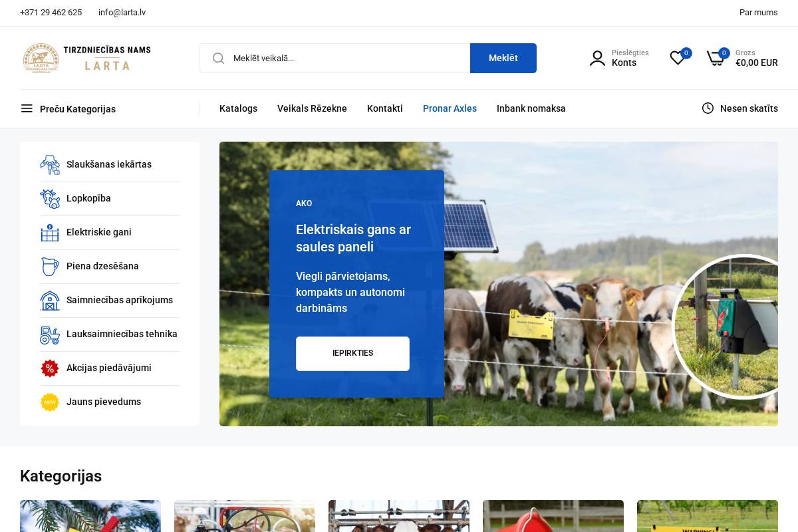View the shopping cart icon
This screenshot has width=798, height=532.
(x=716, y=59)
